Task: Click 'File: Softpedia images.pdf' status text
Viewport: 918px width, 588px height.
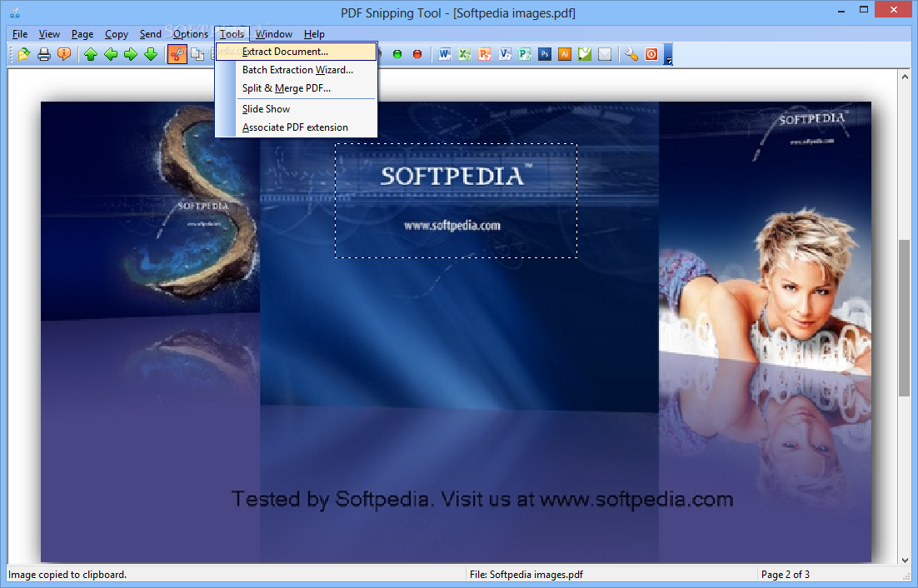Action: coord(526,575)
